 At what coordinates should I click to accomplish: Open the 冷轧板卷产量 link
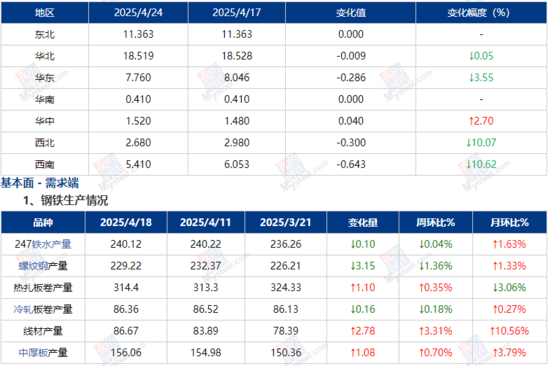click(x=43, y=310)
